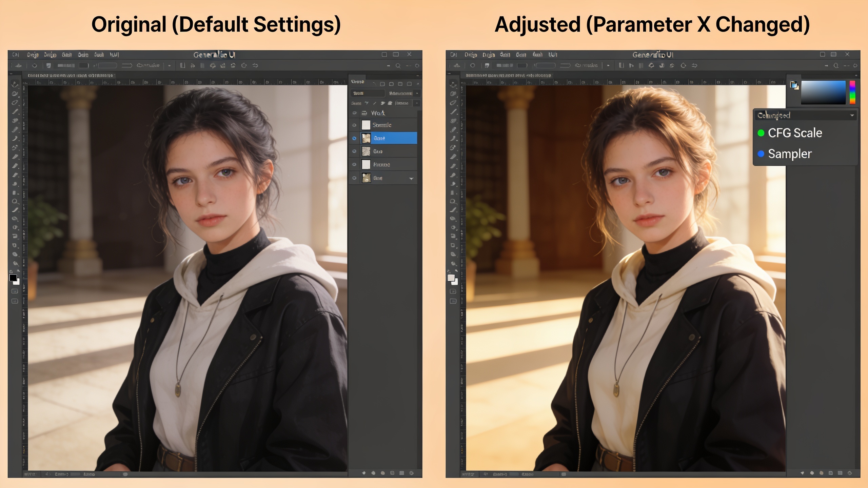This screenshot has height=488, width=868.
Task: Click the circle shape icon in Original options bar
Action: pos(34,65)
